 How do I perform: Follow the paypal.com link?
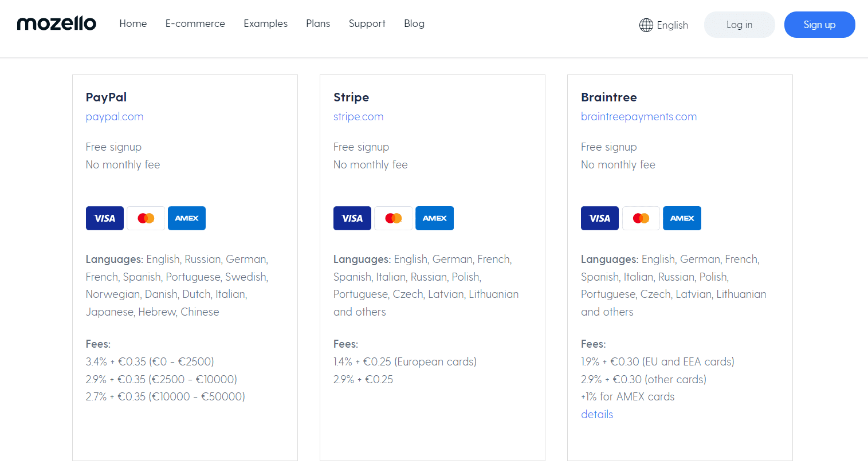click(x=115, y=117)
